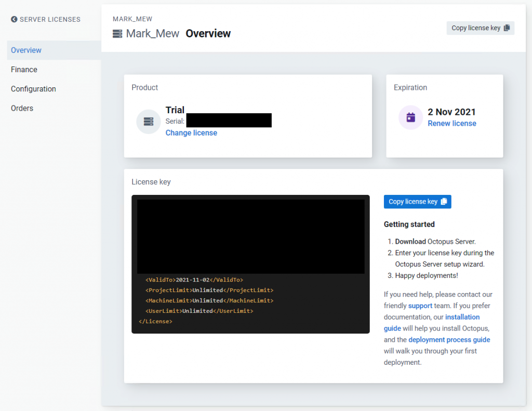Viewport: 532px width, 411px height.
Task: Open the Overview sidebar item
Action: 54,50
